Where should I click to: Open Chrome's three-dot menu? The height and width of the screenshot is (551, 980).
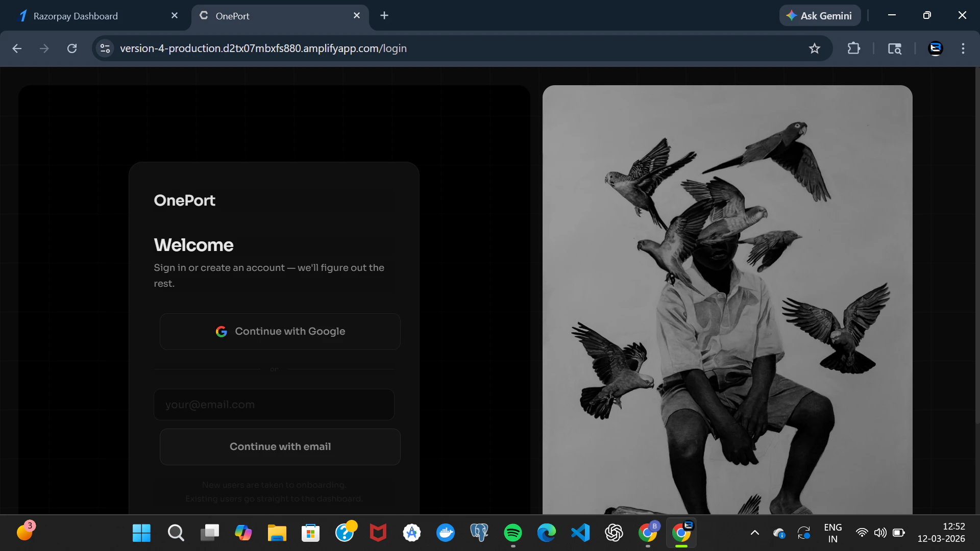963,48
